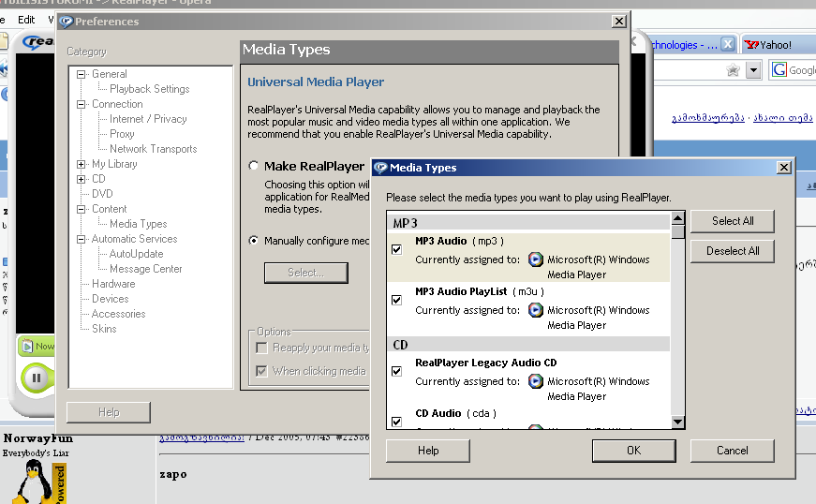Viewport: 816px width, 504px height.
Task: Click scroll up arrow in media types list
Action: 677,218
